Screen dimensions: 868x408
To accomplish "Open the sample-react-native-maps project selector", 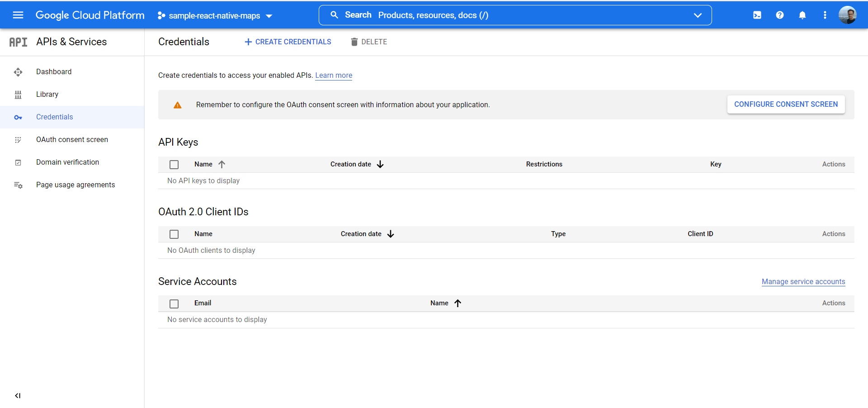I will 215,15.
